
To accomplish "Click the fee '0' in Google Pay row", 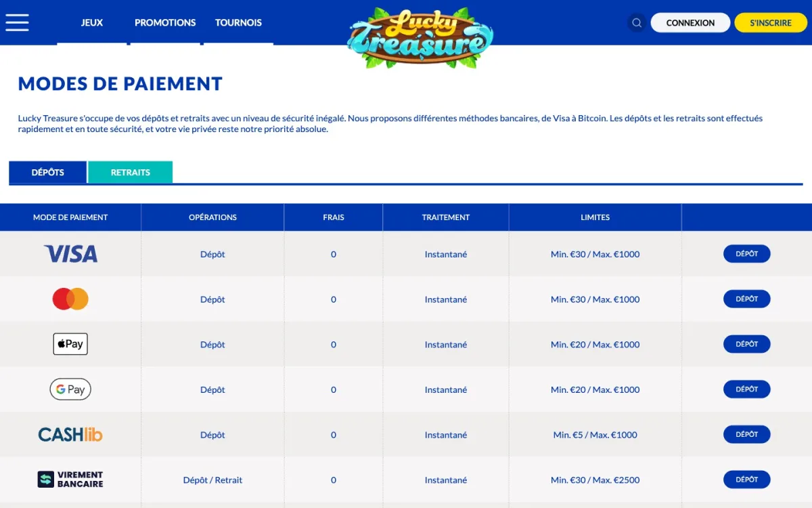I will (x=334, y=389).
